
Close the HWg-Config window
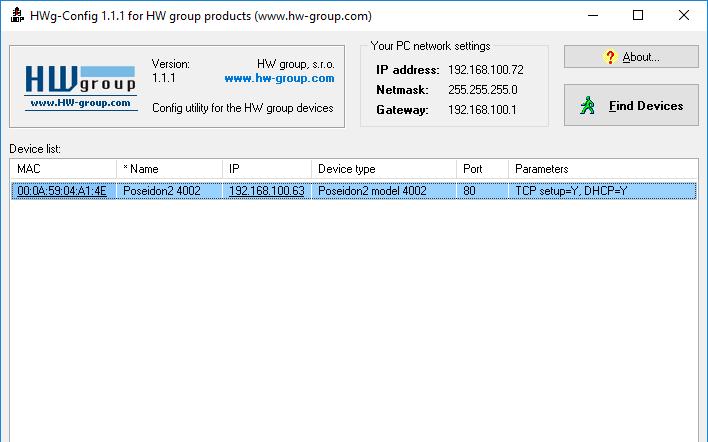684,15
